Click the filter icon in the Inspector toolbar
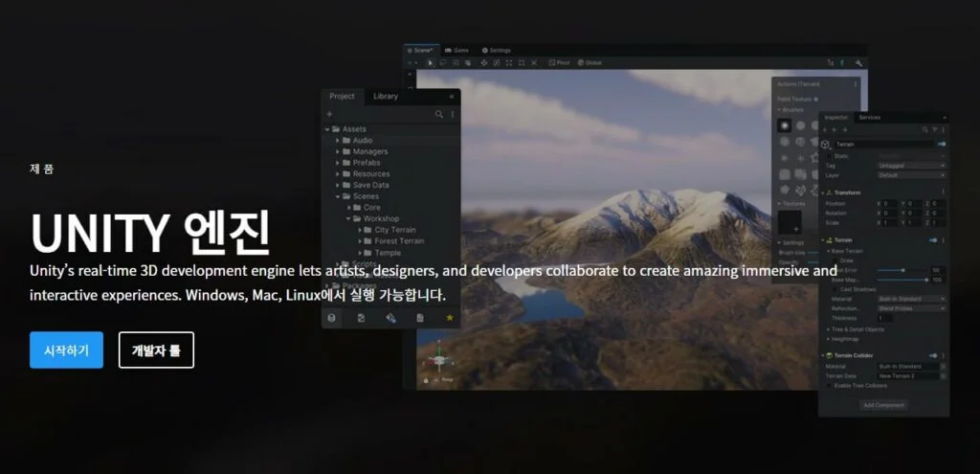Image resolution: width=980 pixels, height=474 pixels. pyautogui.click(x=935, y=129)
